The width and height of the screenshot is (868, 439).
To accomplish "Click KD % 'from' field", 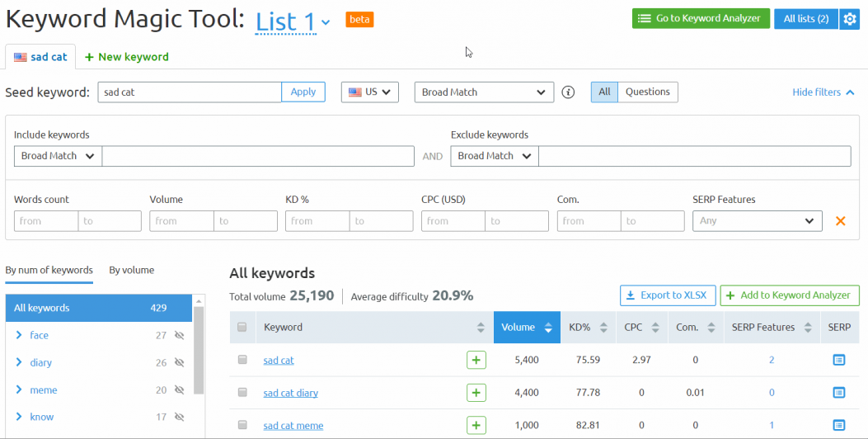I will click(317, 220).
